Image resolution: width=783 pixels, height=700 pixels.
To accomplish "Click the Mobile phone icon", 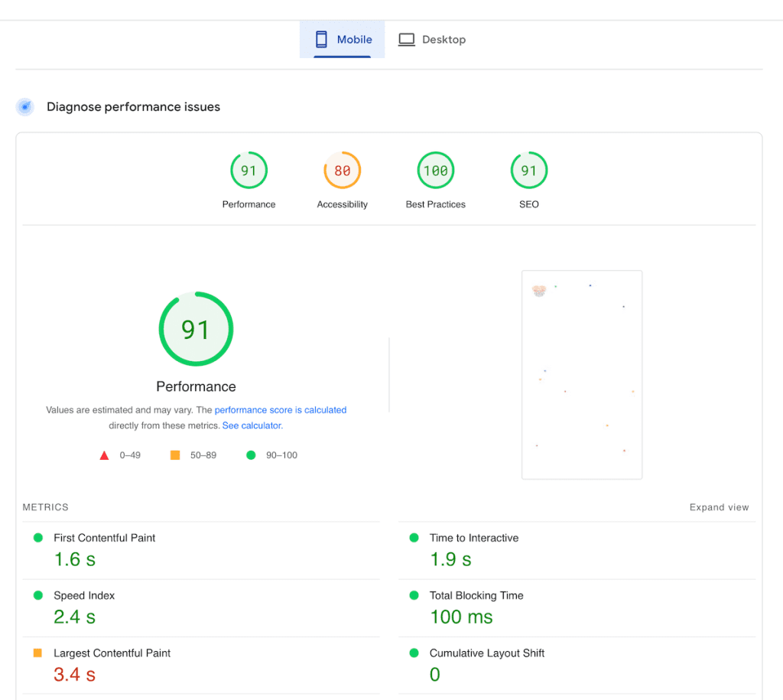I will click(321, 40).
